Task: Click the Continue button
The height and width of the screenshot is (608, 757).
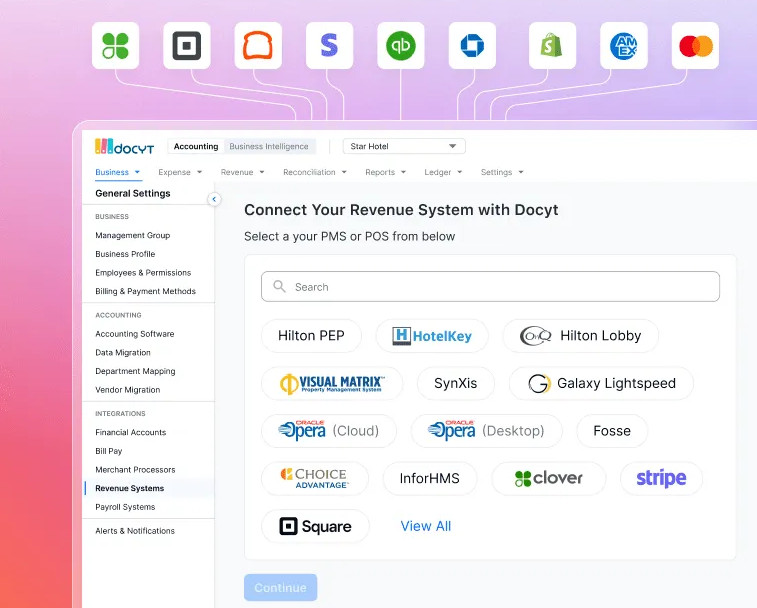Action: click(280, 588)
